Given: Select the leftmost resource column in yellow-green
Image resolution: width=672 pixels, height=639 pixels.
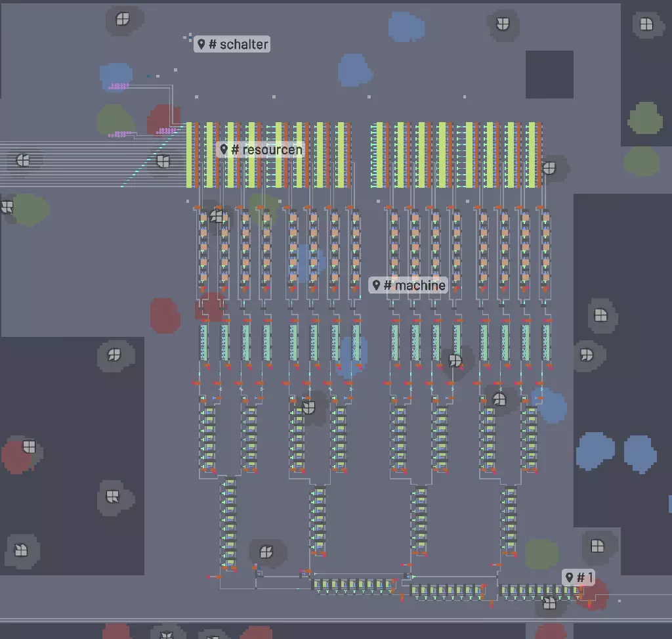Looking at the screenshot, I should (x=192, y=155).
